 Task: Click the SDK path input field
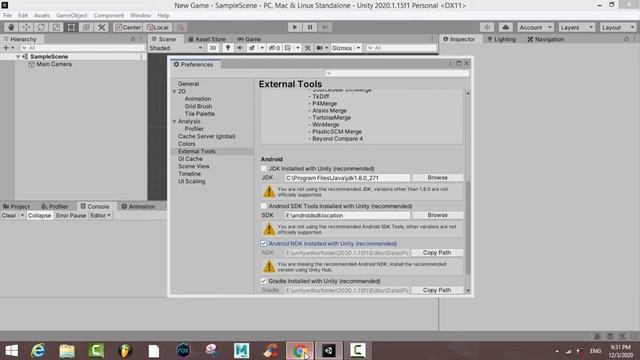pos(347,216)
